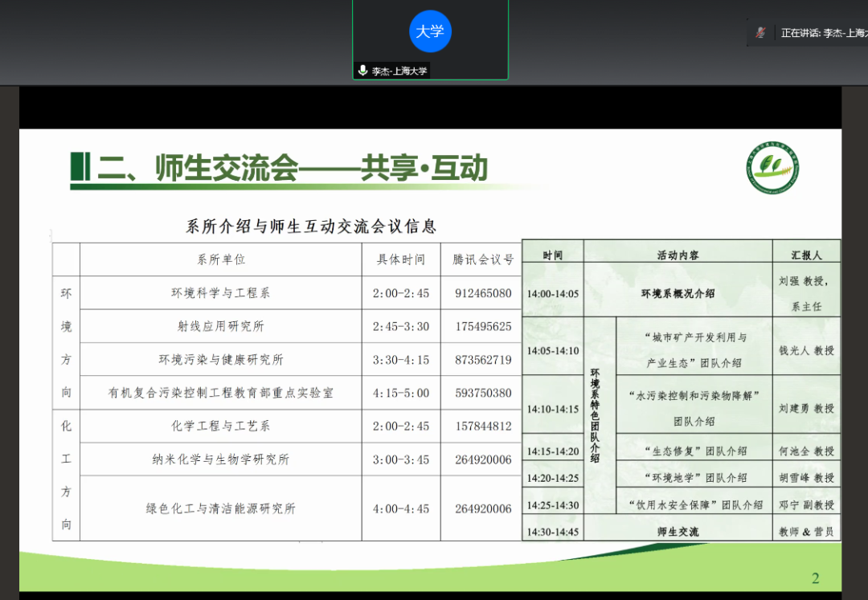Click the 环境系概况介绍 schedule entry
This screenshot has height=600, width=868.
(x=678, y=293)
